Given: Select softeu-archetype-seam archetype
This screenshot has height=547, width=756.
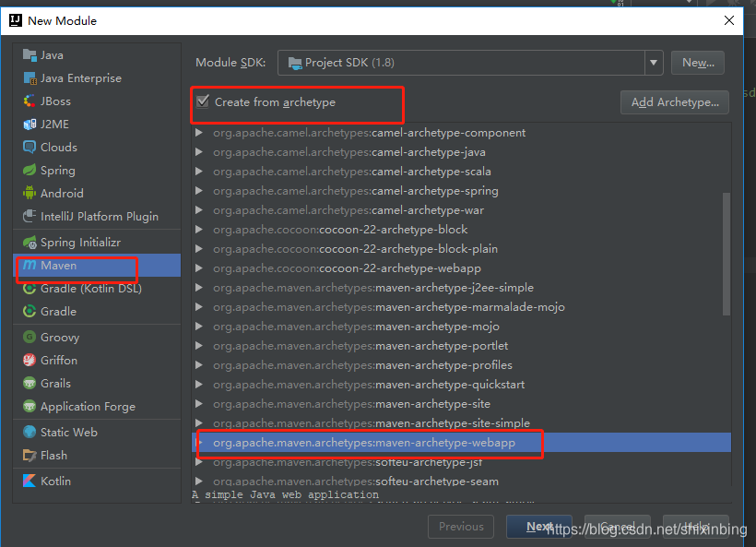Looking at the screenshot, I should (461, 481).
